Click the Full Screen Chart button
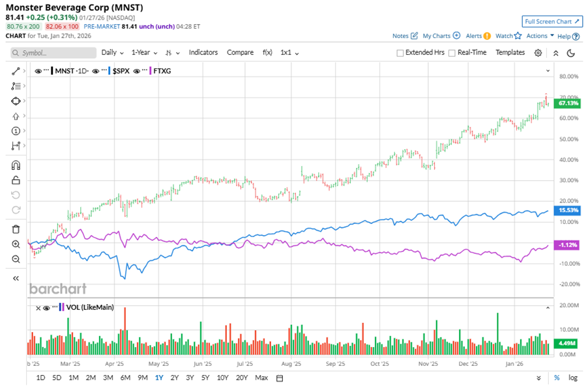The width and height of the screenshot is (588, 390). [551, 21]
